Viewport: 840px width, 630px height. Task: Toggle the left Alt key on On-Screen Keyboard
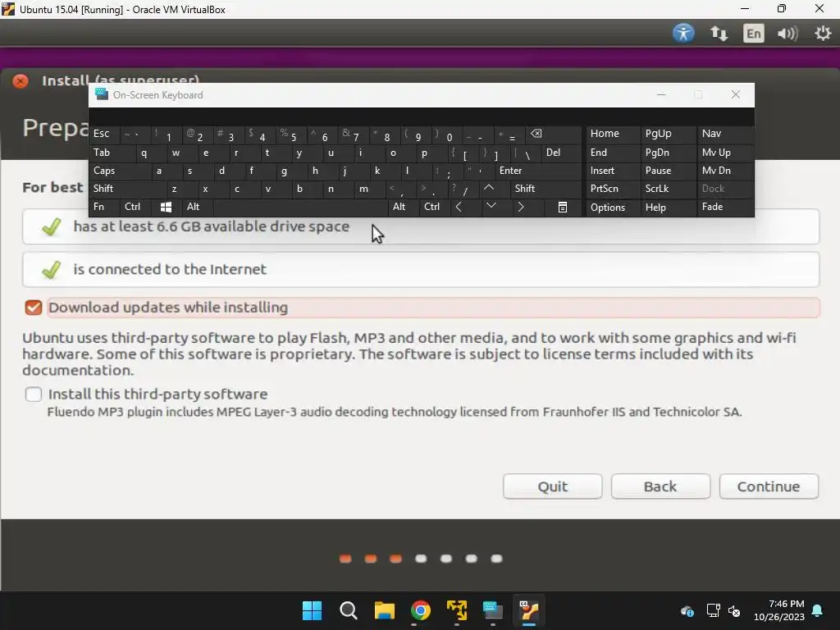point(198,207)
